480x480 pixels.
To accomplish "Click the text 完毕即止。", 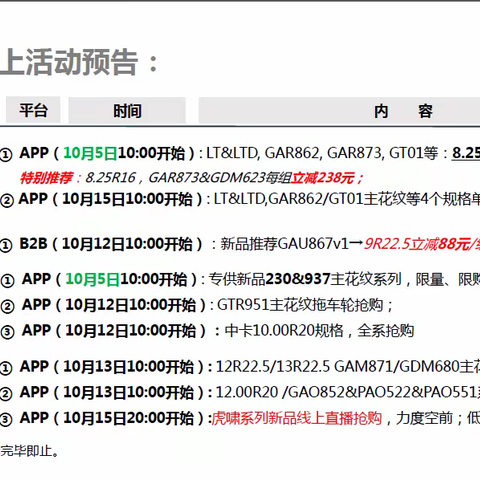I will [29, 451].
